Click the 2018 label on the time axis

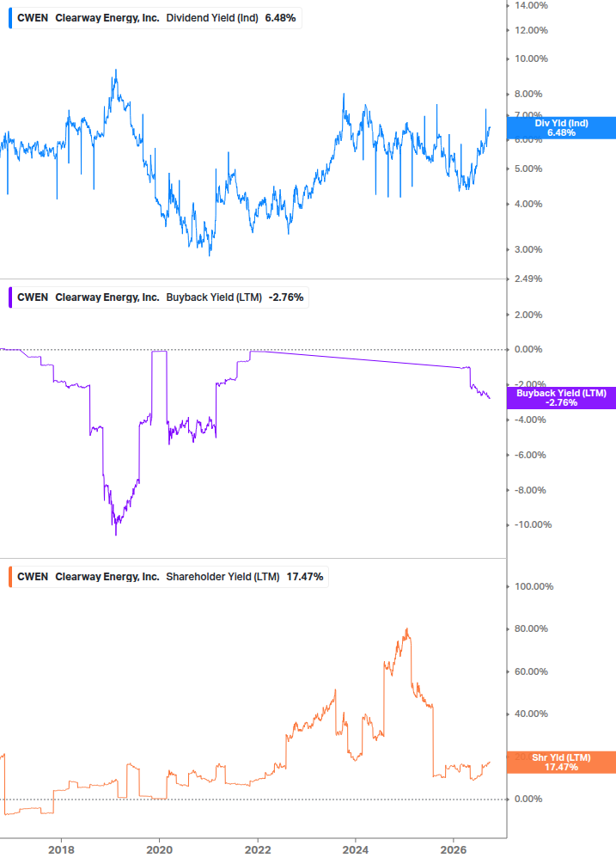61,849
